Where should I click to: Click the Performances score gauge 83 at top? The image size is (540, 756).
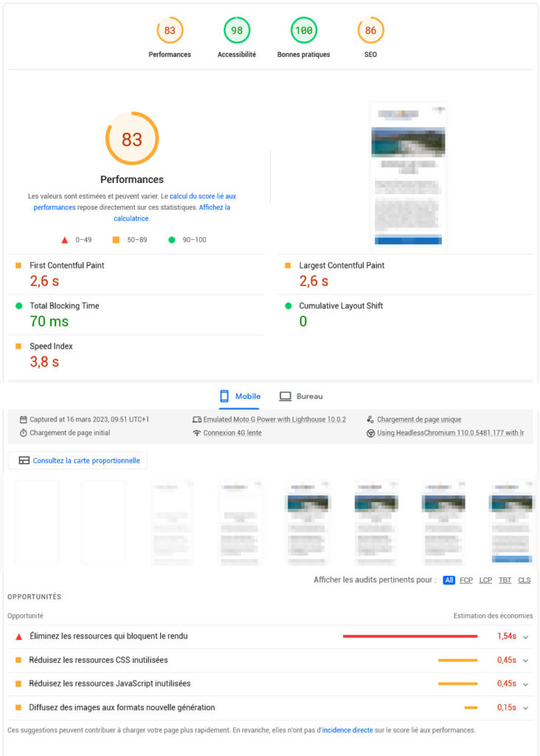pos(170,30)
